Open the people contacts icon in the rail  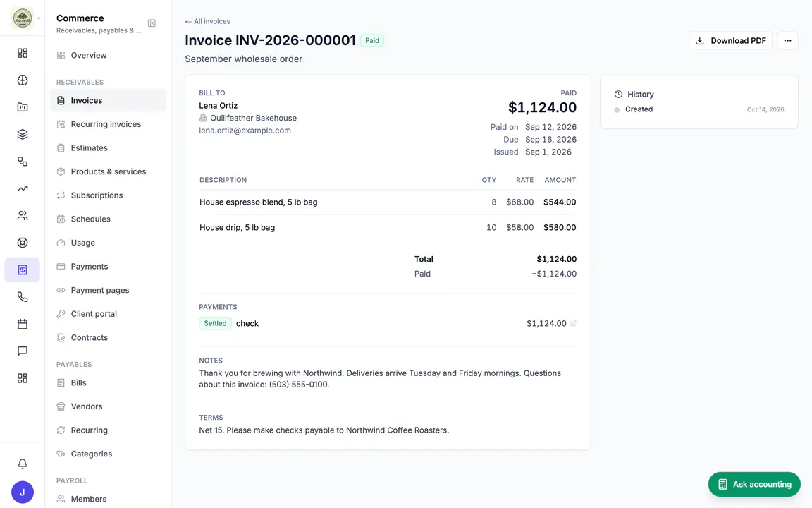coord(23,216)
